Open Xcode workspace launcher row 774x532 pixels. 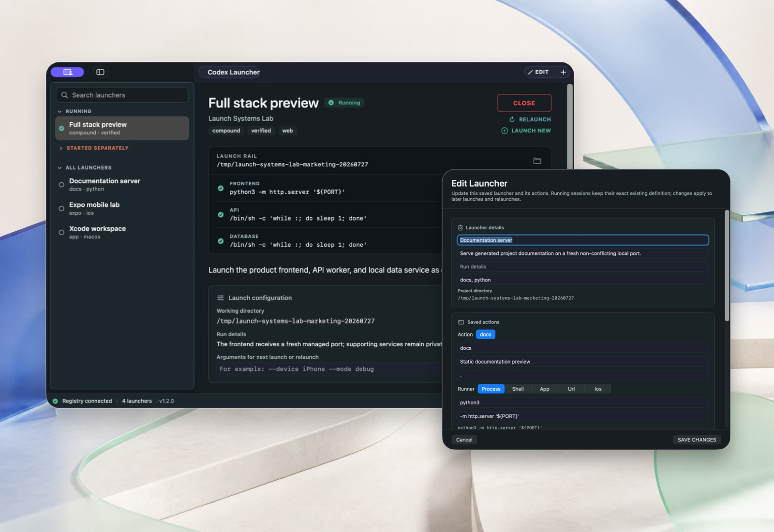tap(122, 233)
